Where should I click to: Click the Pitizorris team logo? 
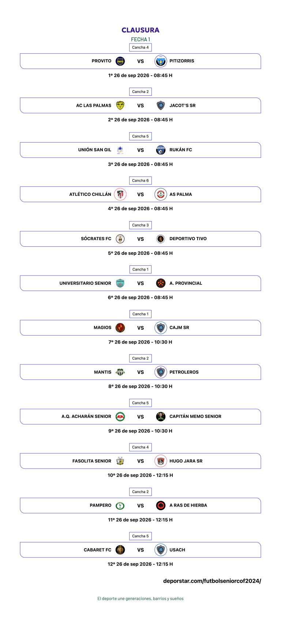pos(161,61)
